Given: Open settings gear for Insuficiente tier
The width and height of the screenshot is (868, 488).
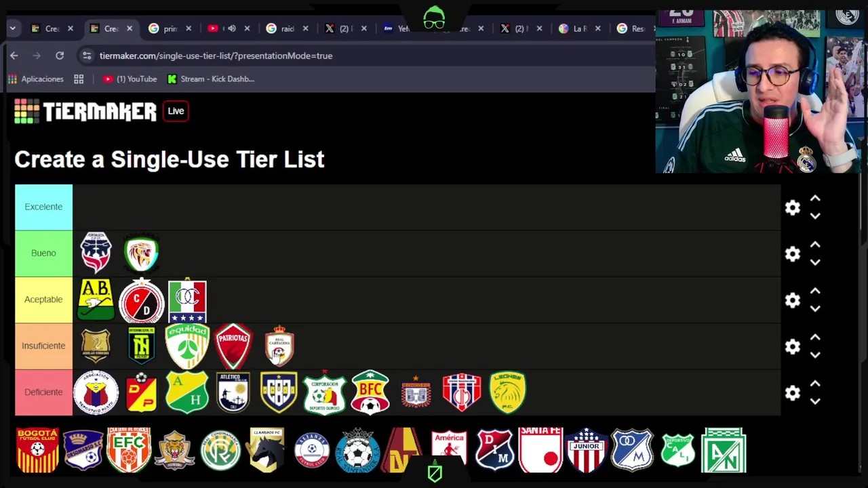Looking at the screenshot, I should (x=793, y=346).
